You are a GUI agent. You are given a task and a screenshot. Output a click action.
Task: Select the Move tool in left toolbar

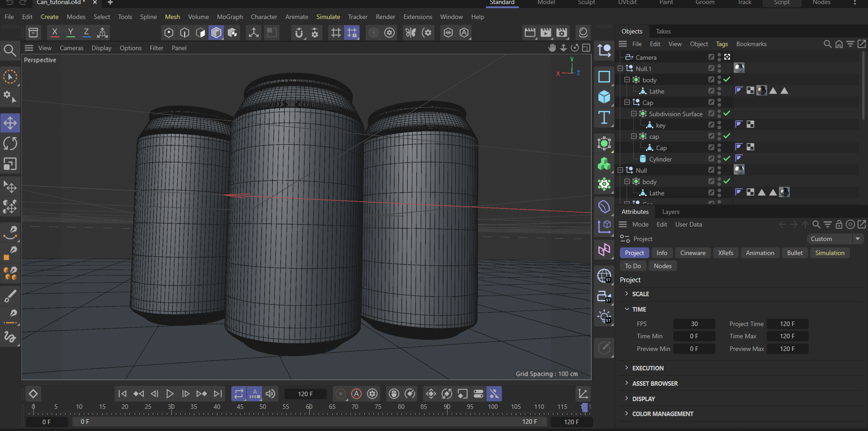pyautogui.click(x=10, y=123)
